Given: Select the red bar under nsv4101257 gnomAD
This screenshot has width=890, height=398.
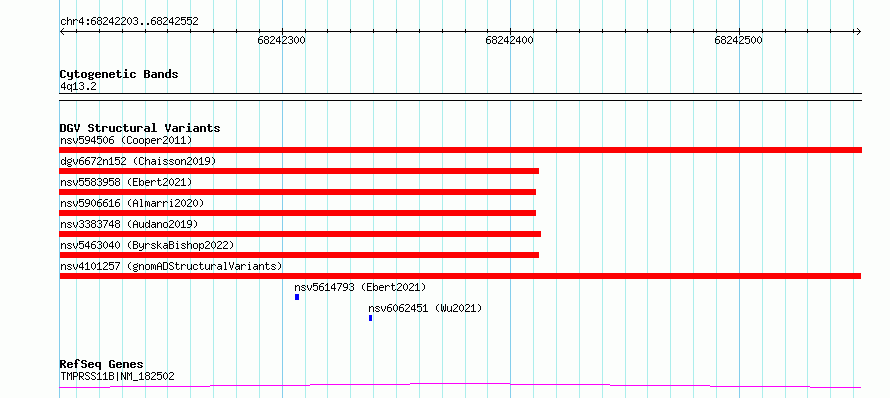Looking at the screenshot, I should click(460, 276).
